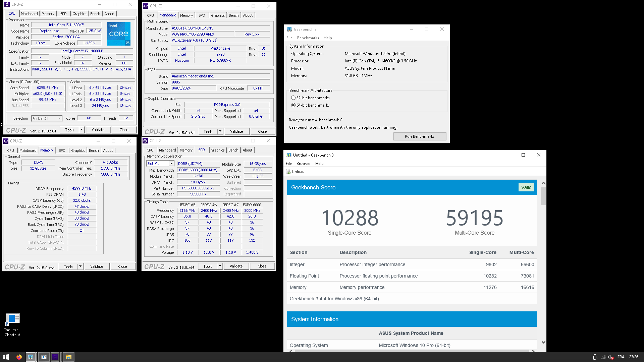
Task: Click the network tray icon
Action: (x=603, y=357)
